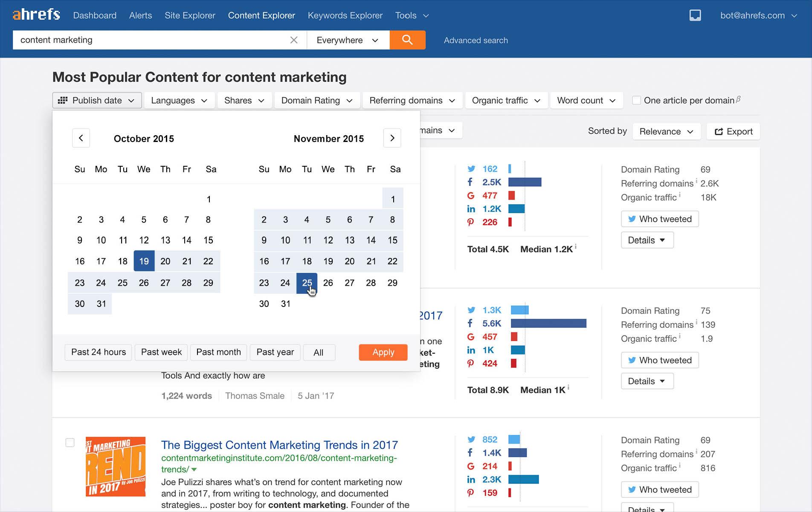Click the ahrefs logo
The image size is (812, 512).
tap(36, 15)
